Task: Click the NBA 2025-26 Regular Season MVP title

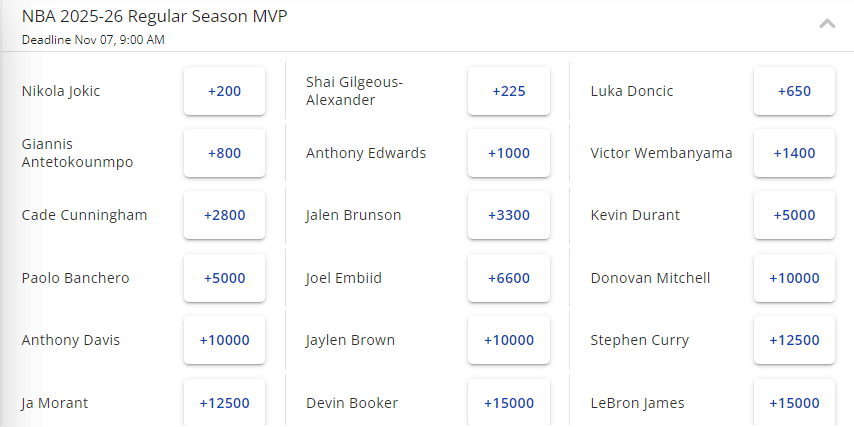Action: 155,17
